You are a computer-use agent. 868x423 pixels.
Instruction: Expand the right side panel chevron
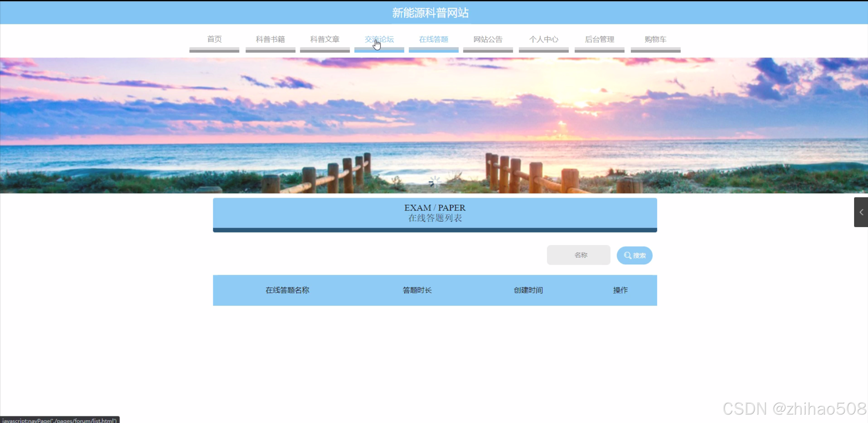tap(861, 212)
